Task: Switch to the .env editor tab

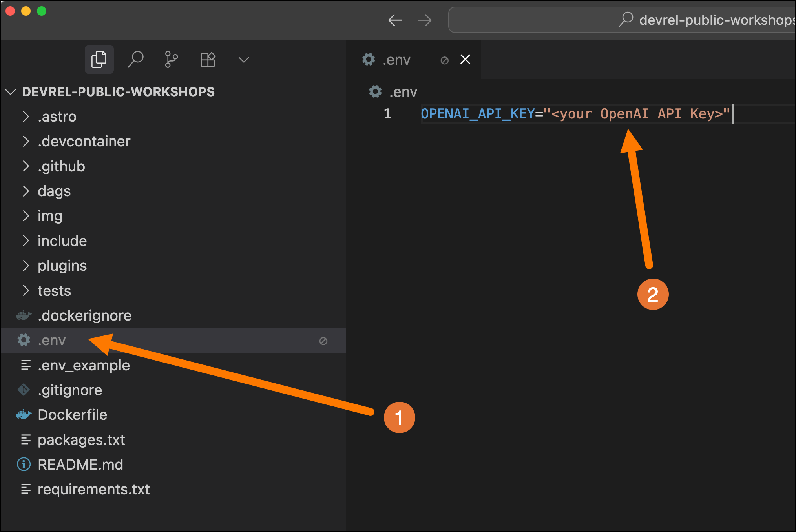Action: pos(396,59)
